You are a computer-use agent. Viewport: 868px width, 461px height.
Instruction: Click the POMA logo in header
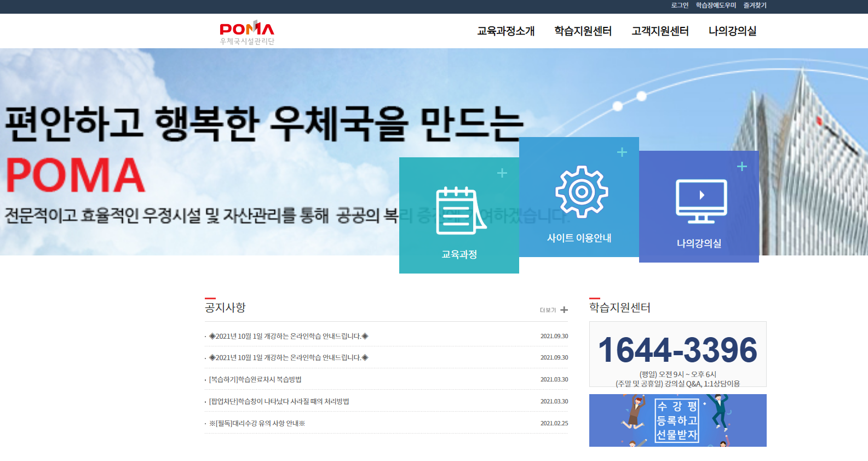pos(247,32)
